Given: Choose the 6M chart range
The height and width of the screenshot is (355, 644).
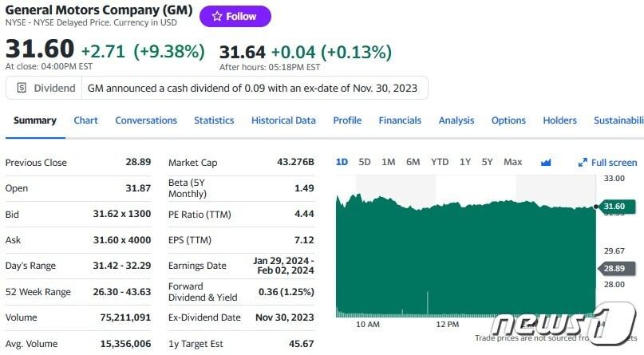Looking at the screenshot, I should [413, 162].
